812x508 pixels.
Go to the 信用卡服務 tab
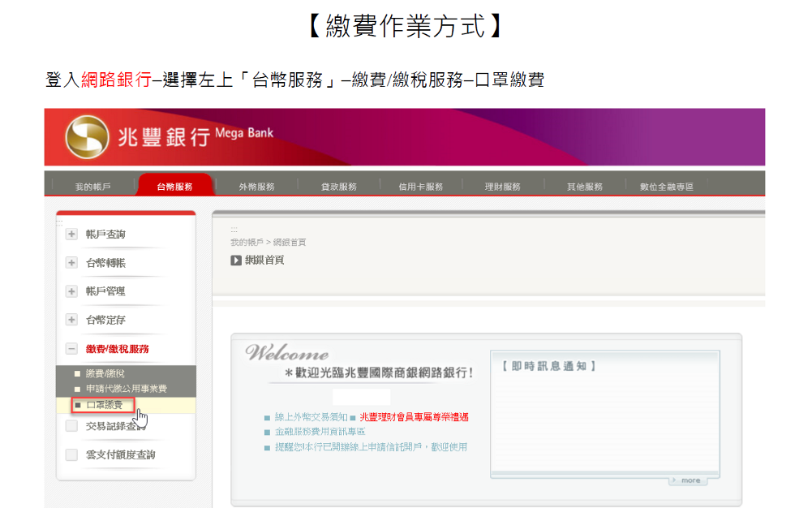coord(421,187)
